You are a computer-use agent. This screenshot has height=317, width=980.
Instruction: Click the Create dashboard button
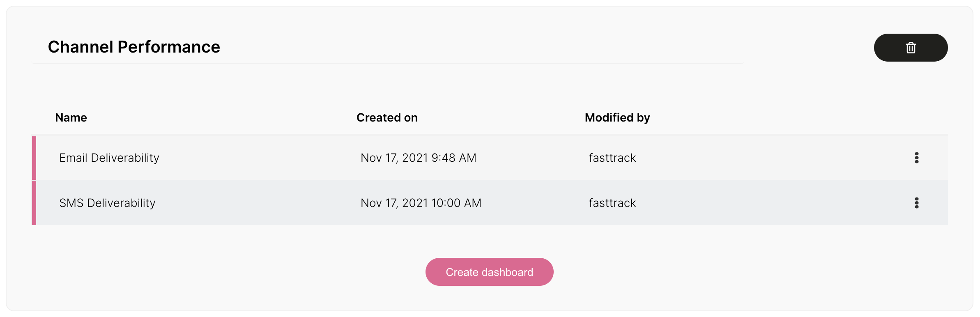tap(489, 272)
